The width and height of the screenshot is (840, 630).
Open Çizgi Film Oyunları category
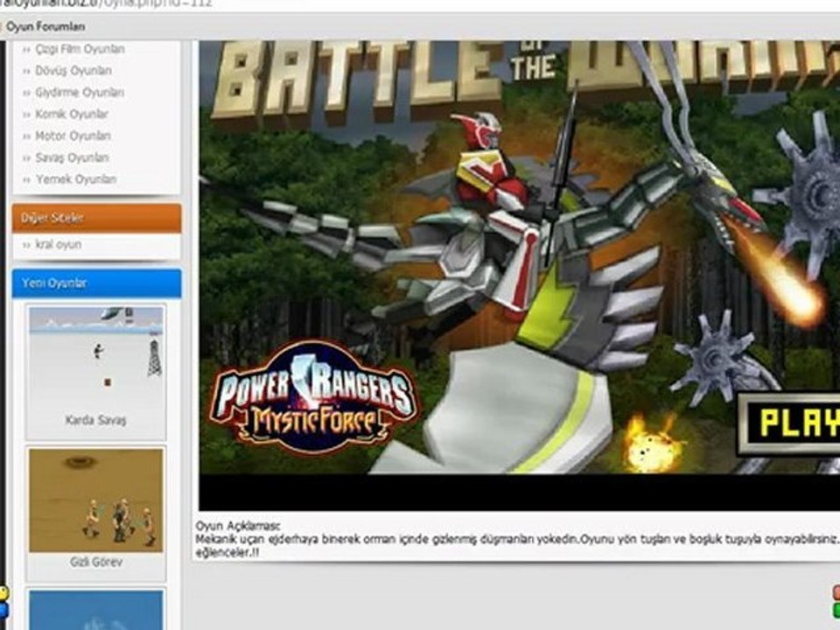pyautogui.click(x=80, y=49)
